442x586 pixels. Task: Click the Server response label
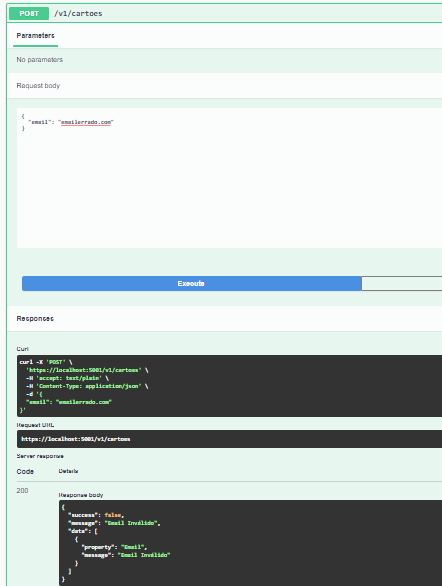40,456
